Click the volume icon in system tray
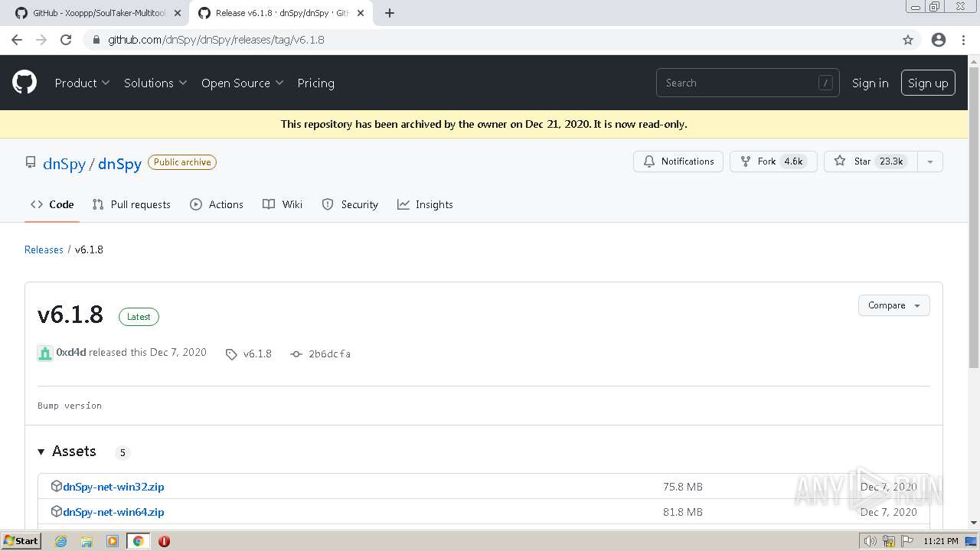Viewport: 980px width, 551px height. [x=871, y=541]
